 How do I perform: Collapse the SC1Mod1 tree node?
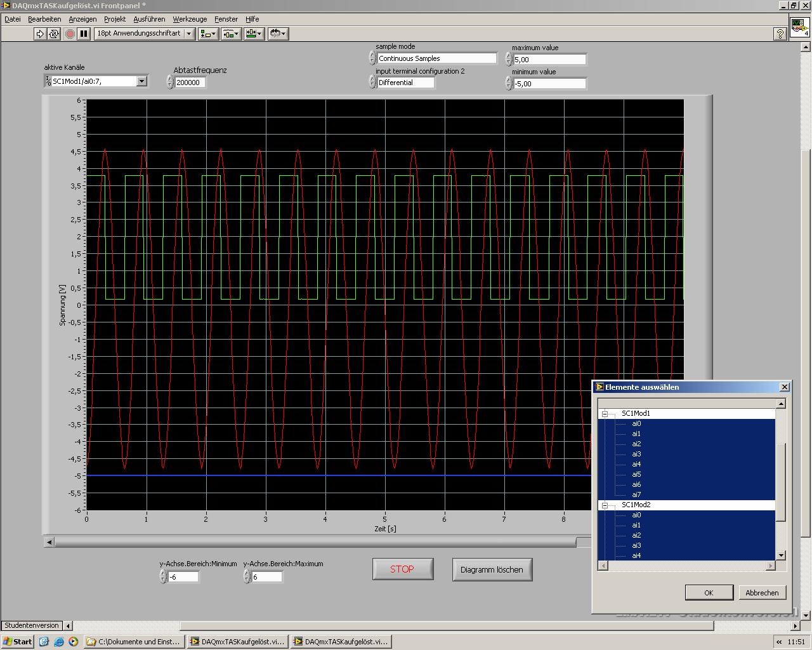pos(605,414)
